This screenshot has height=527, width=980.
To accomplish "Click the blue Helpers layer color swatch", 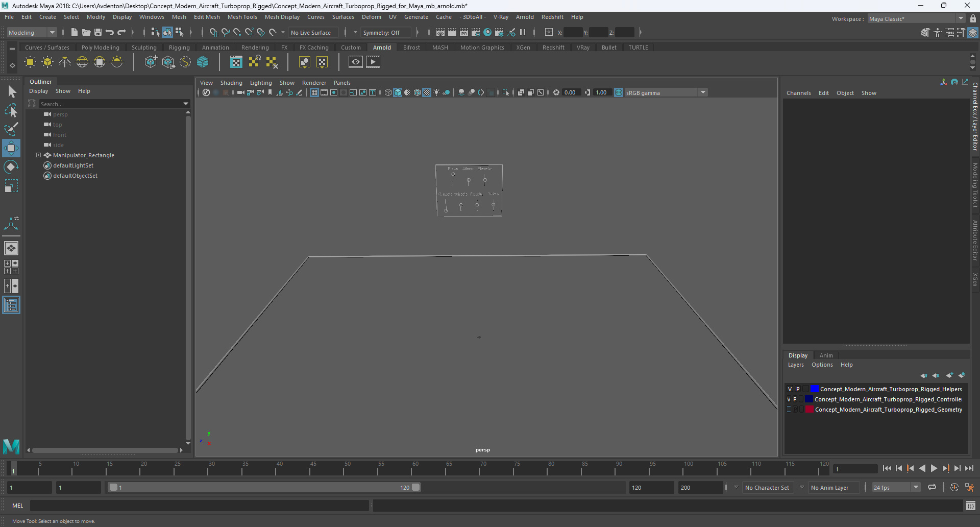I will (x=814, y=389).
